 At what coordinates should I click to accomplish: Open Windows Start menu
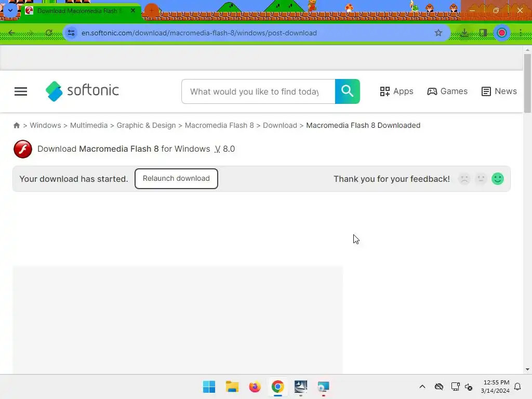click(209, 387)
